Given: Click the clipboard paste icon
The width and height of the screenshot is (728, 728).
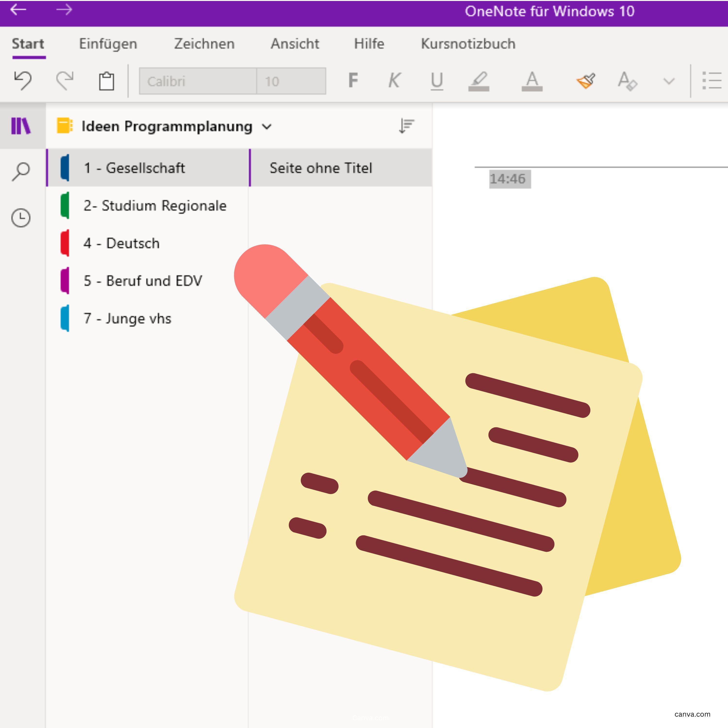Looking at the screenshot, I should pyautogui.click(x=106, y=81).
